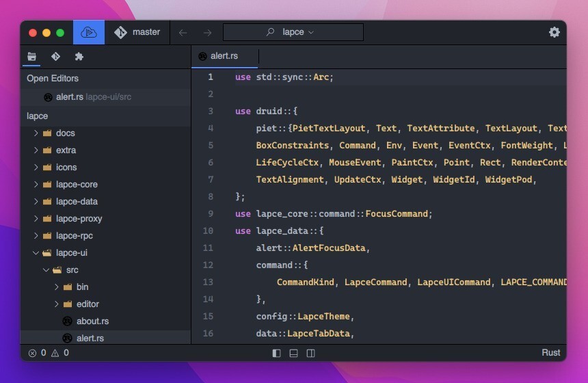
Task: Click the git branch icon beside master
Action: pos(120,32)
